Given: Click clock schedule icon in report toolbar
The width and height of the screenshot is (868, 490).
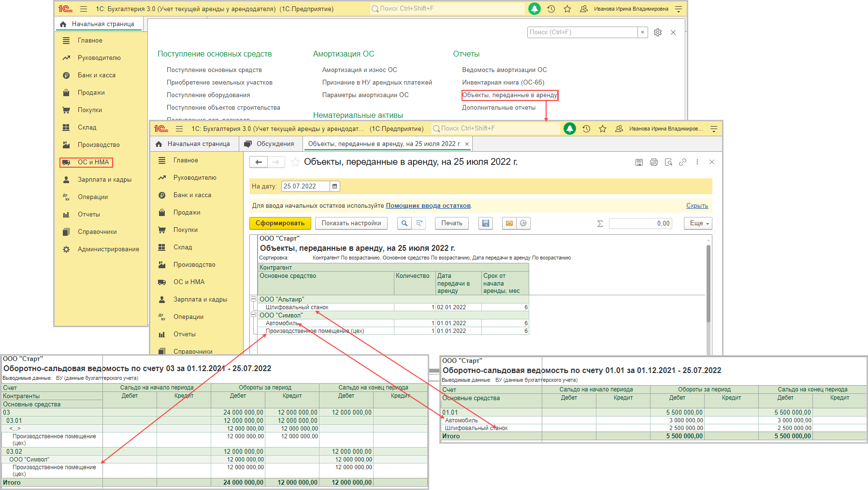Looking at the screenshot, I should click(x=523, y=223).
